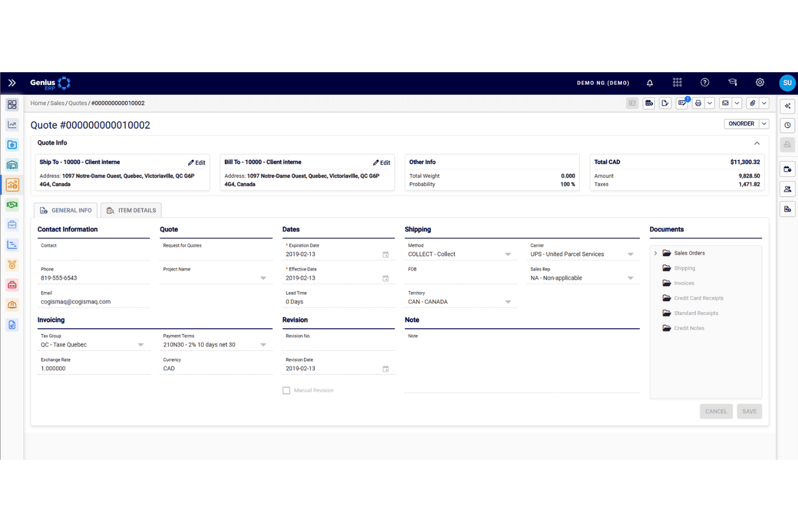Open the medal quality module in sidebar
Viewport: 798px width, 532px height.
pos(12,265)
